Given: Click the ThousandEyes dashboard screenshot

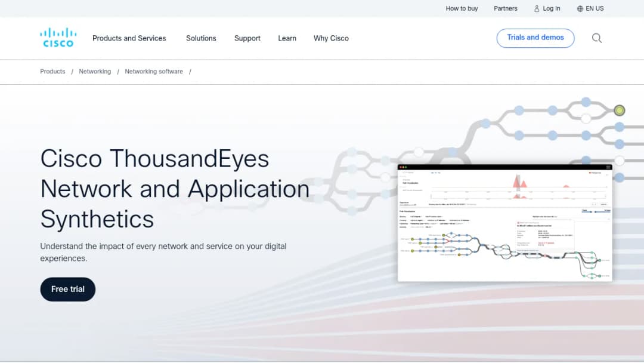Looking at the screenshot, I should tap(505, 223).
